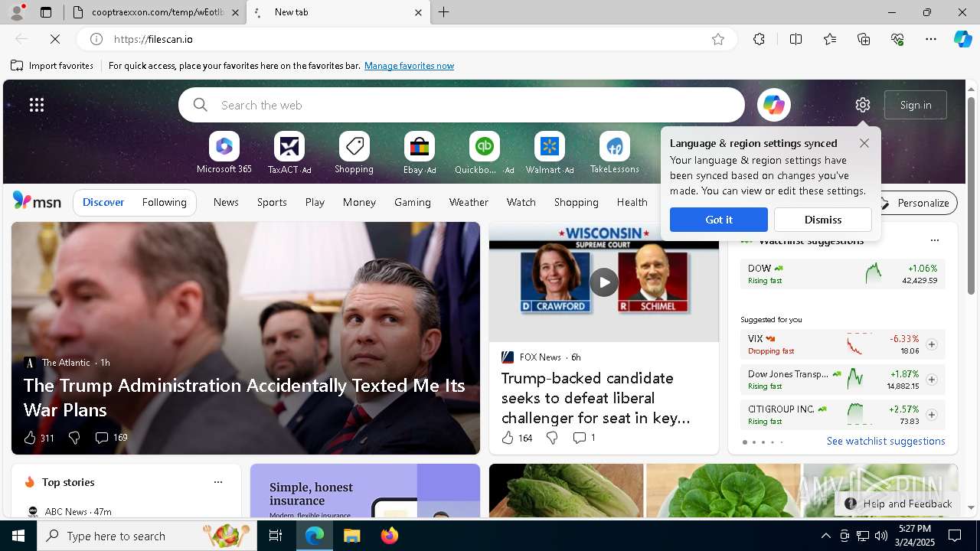980x551 pixels.
Task: Switch to the Discover tab
Action: 103,202
